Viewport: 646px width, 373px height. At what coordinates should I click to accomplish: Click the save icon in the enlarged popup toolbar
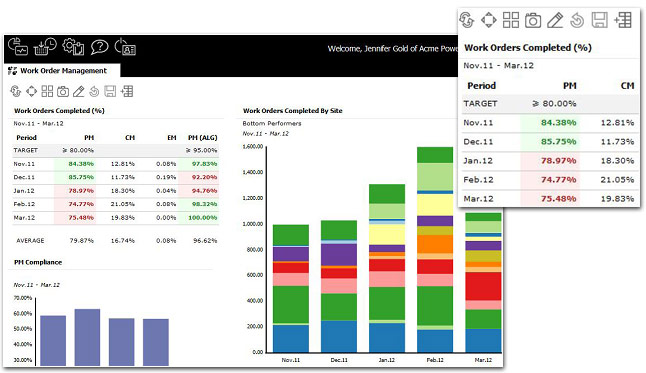(599, 20)
